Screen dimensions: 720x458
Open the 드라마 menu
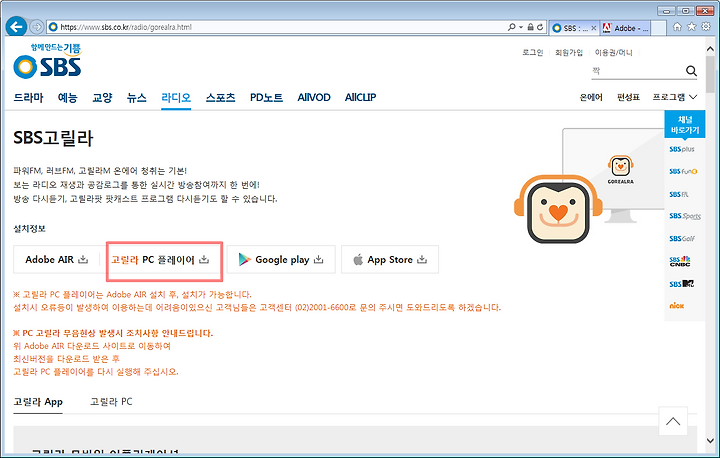[28, 97]
